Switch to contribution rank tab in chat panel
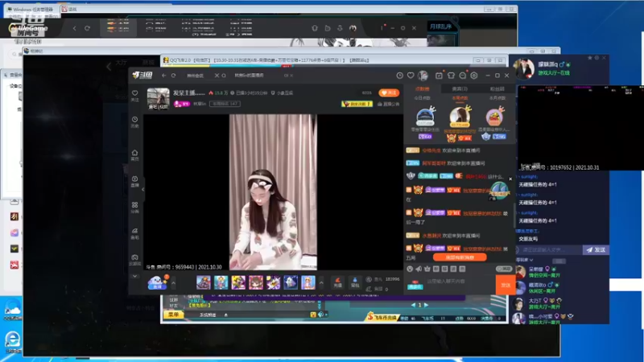This screenshot has width=644, height=362. [x=422, y=88]
